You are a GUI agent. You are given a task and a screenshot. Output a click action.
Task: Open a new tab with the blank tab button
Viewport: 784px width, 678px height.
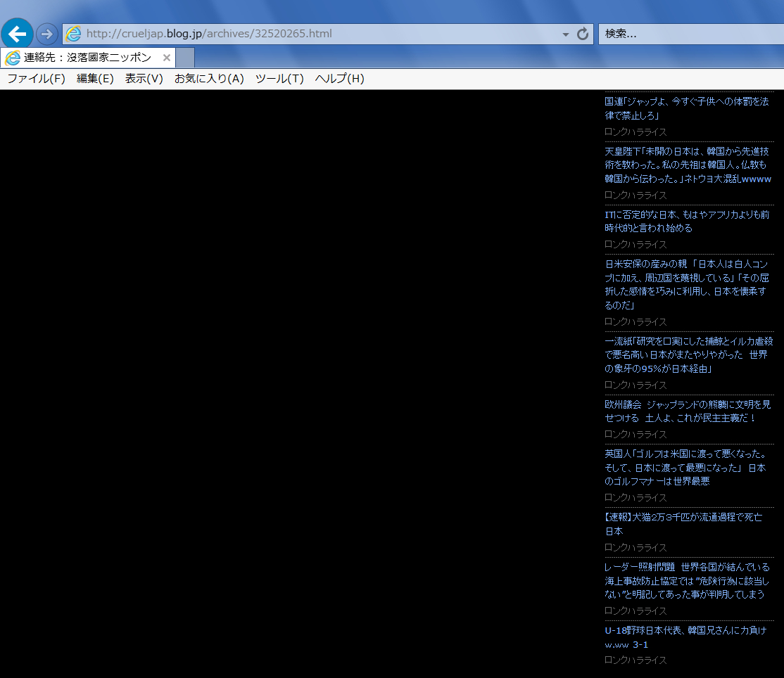click(185, 58)
